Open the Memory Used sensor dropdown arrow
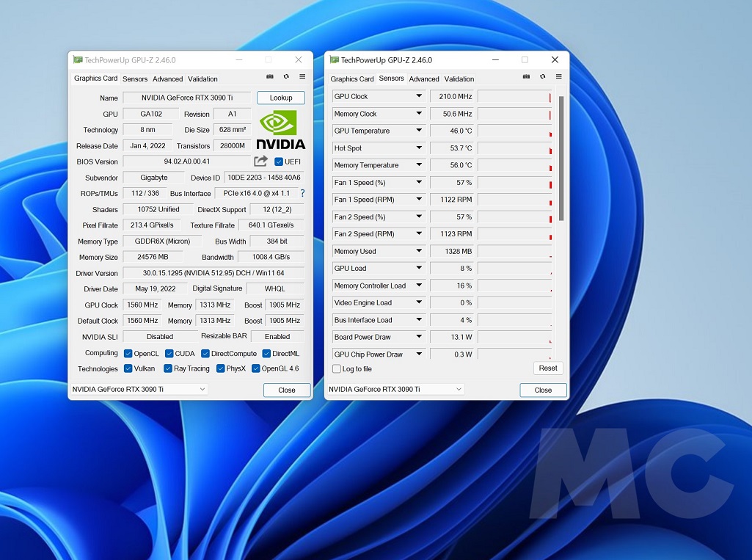Screen dimensions: 752x560 (419, 251)
